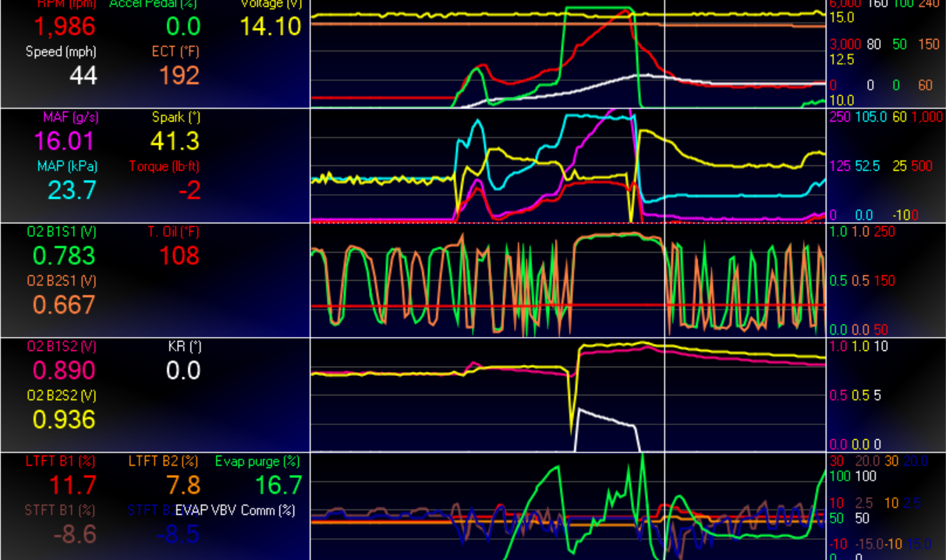Click the O2 B1S2 reading 0.890
This screenshot has height=560, width=946.
[64, 370]
